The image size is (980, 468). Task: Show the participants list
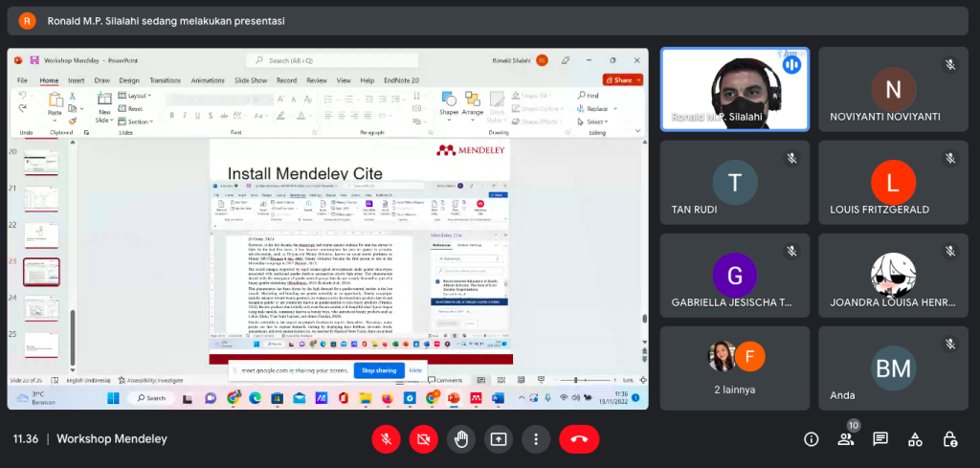pos(846,439)
